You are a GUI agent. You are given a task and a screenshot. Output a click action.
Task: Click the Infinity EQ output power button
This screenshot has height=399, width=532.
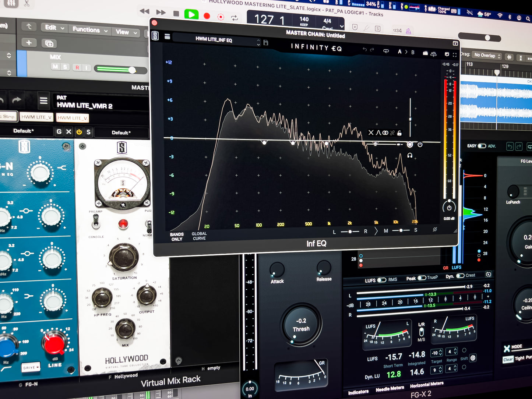point(449,207)
